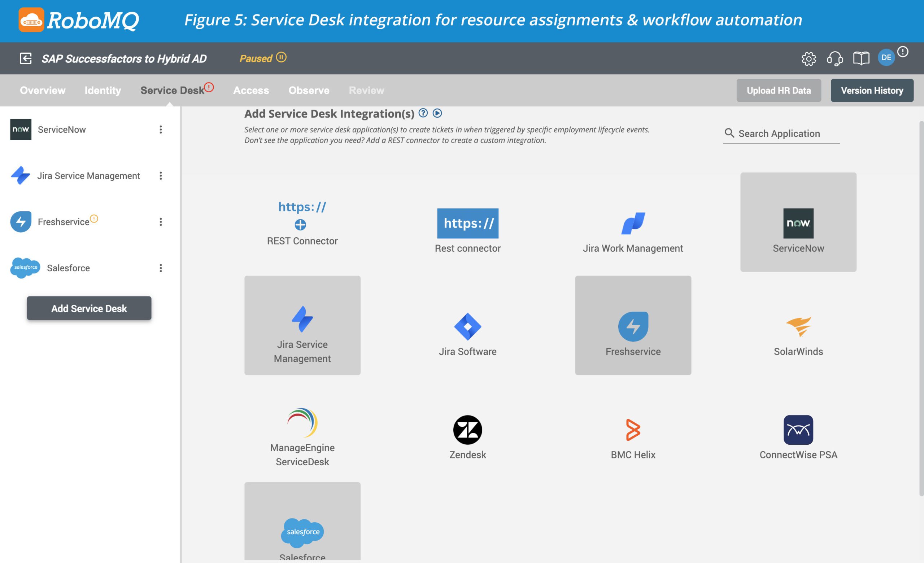Viewport: 924px width, 563px height.
Task: Open settings gear icon in header
Action: click(x=808, y=58)
